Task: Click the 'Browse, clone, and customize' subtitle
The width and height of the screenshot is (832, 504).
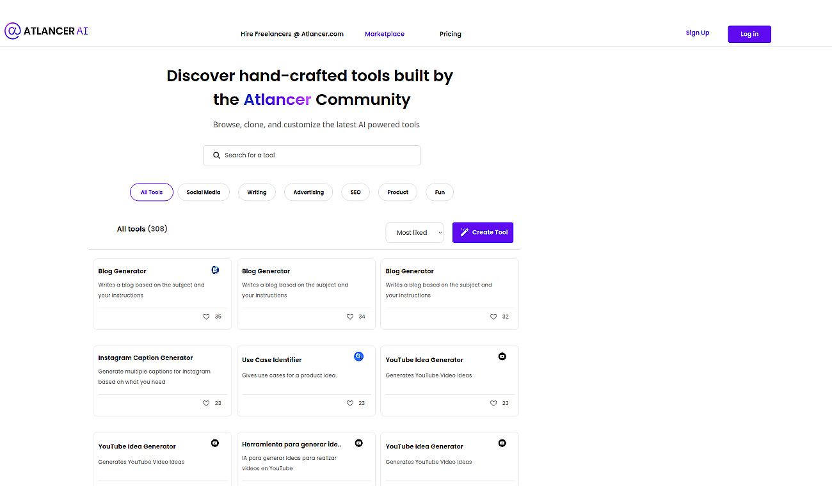Action: click(316, 125)
